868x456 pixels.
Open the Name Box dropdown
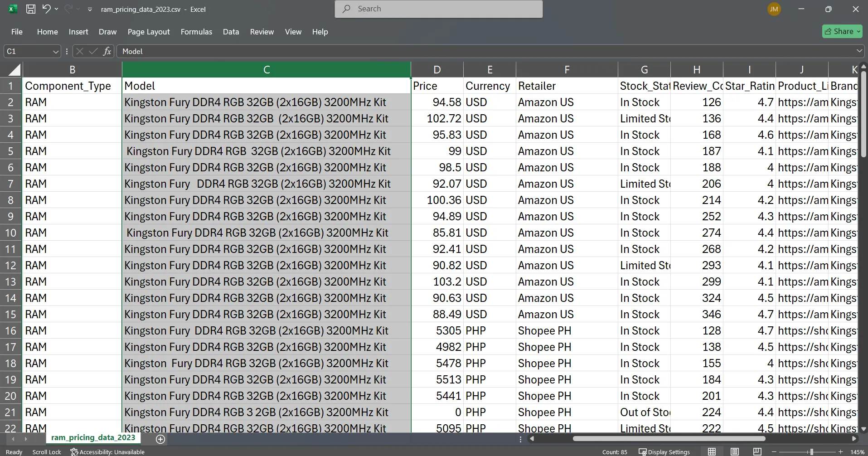click(x=55, y=51)
